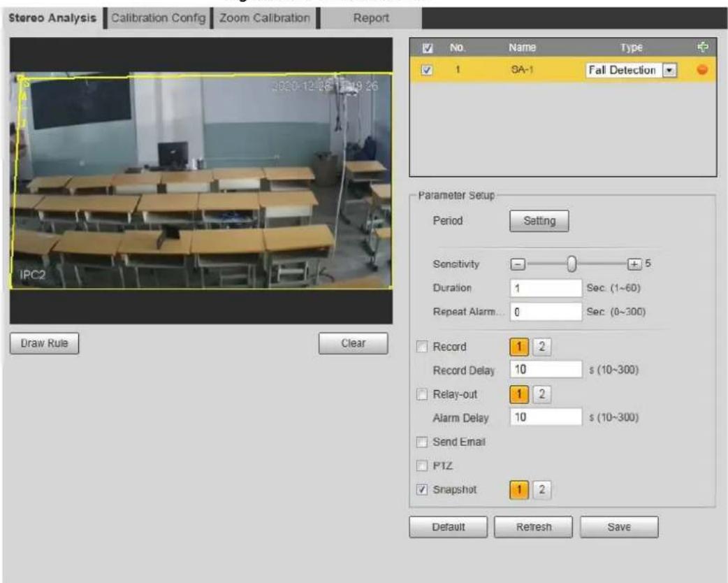The height and width of the screenshot is (583, 728).
Task: Decrease sensitivity with minus icon
Action: pyautogui.click(x=518, y=264)
